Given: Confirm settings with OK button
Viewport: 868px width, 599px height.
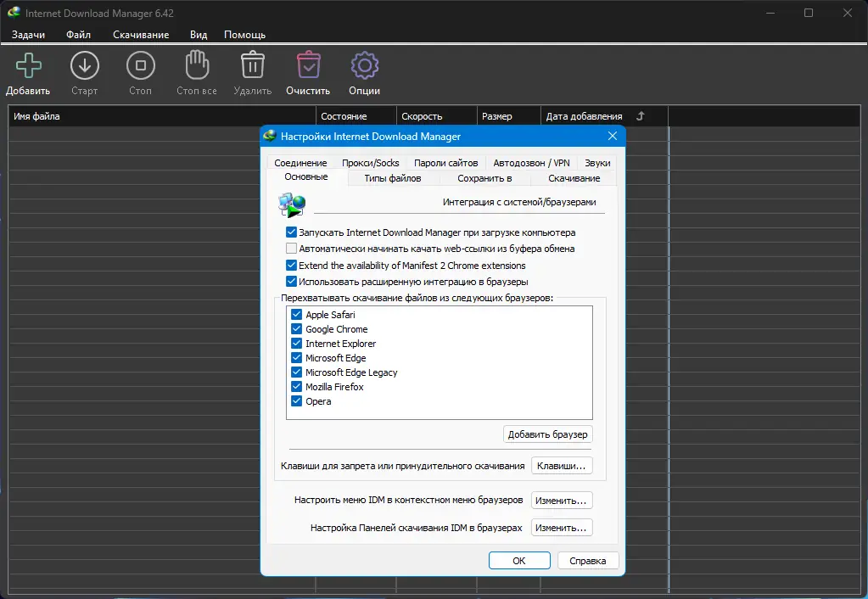Looking at the screenshot, I should [519, 560].
